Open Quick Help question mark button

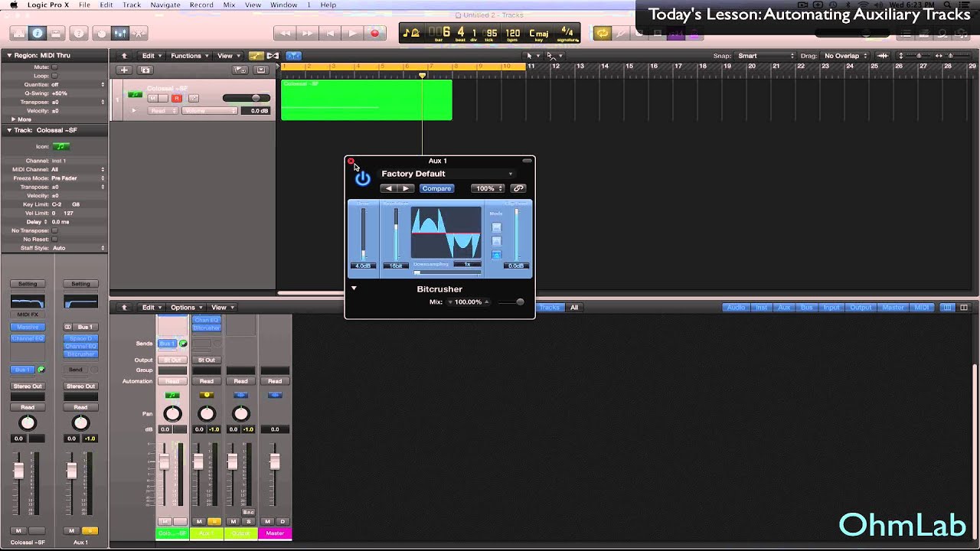pyautogui.click(x=78, y=34)
